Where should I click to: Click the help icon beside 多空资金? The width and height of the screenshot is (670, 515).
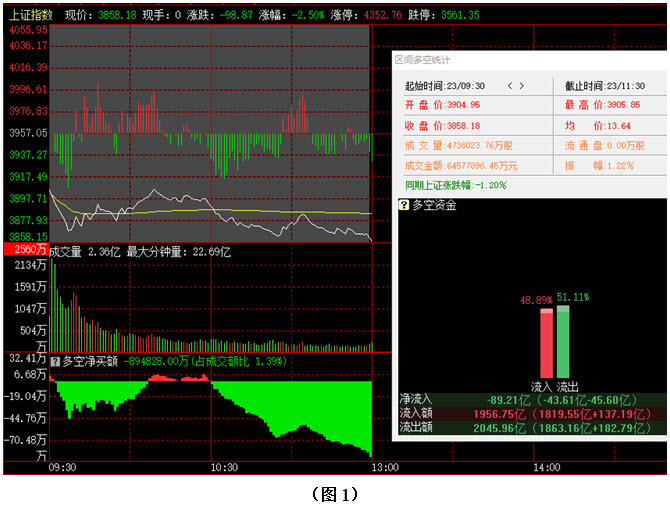[x=403, y=205]
